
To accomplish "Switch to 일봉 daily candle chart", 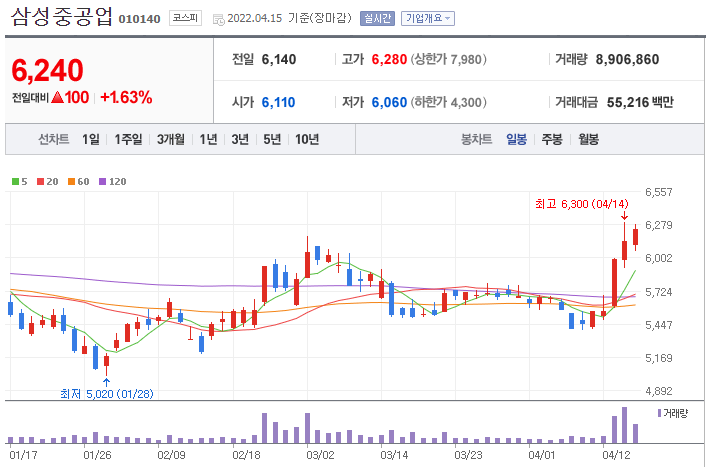I will tap(516, 140).
